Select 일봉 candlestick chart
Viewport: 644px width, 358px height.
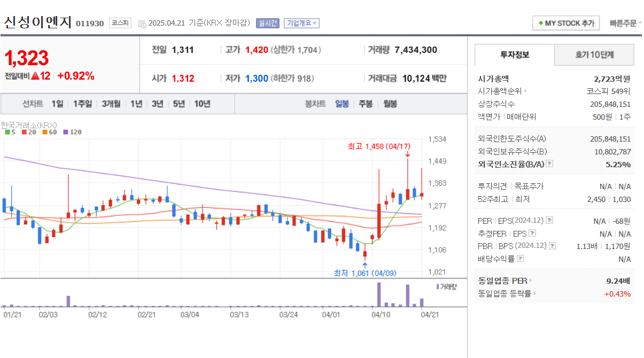click(342, 104)
